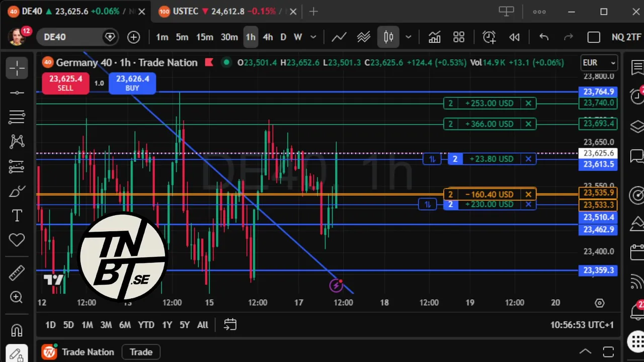The image size is (644, 362).
Task: Reverse the +23.80 USD position
Action: pyautogui.click(x=432, y=159)
